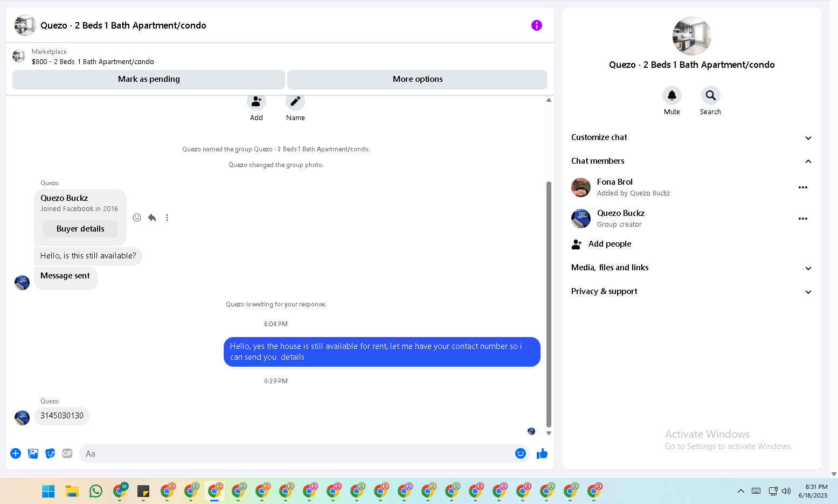Open More options for the listing
Screen dimensions: 838x504
418,79
